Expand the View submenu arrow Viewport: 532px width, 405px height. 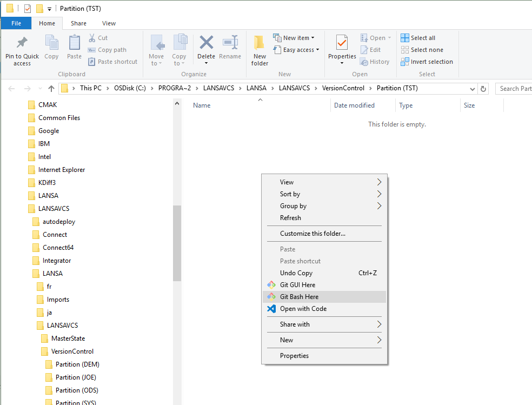point(379,182)
